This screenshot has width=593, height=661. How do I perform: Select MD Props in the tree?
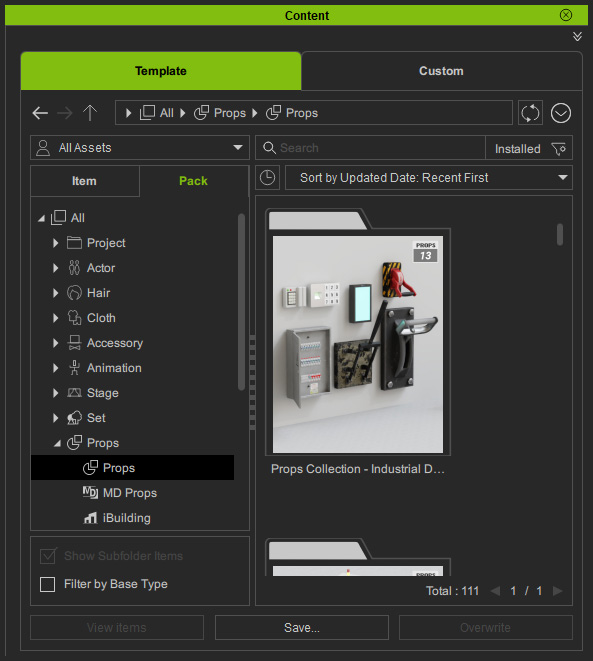(130, 493)
